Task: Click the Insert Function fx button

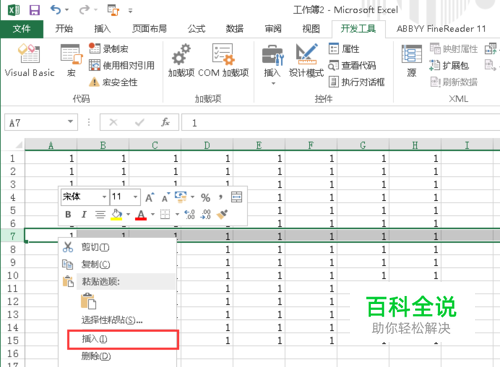Action: point(165,122)
